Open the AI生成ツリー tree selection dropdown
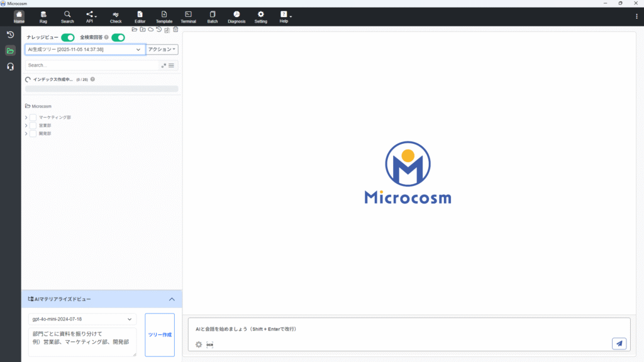The width and height of the screenshot is (644, 362). [85, 49]
